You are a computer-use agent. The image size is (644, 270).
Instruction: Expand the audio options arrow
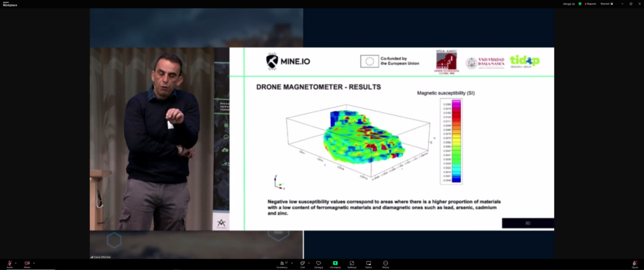point(16,262)
